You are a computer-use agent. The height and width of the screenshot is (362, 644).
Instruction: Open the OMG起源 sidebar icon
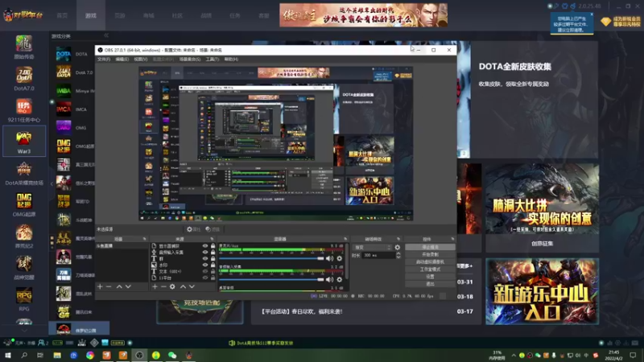point(24,205)
